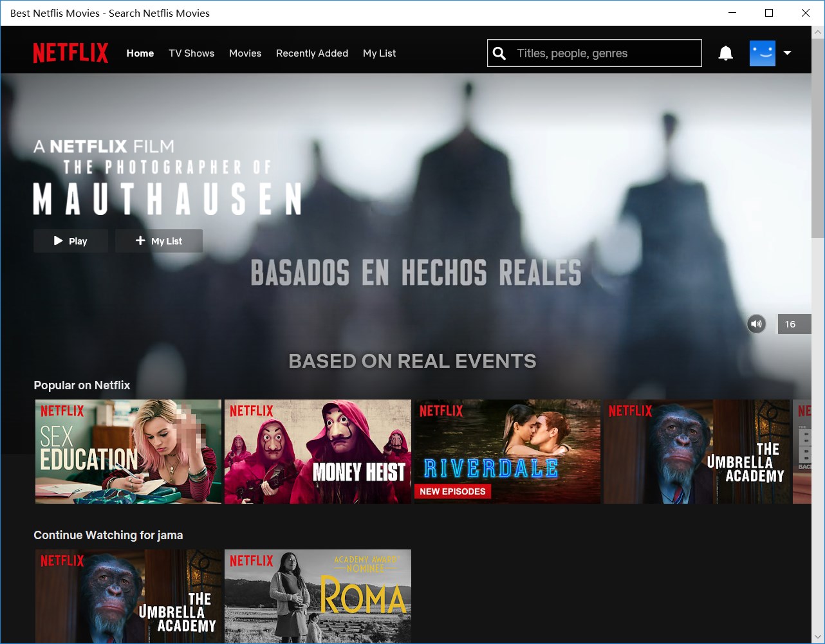Click the blue smiley profile avatar
Screen dimensions: 825x644
click(x=763, y=53)
